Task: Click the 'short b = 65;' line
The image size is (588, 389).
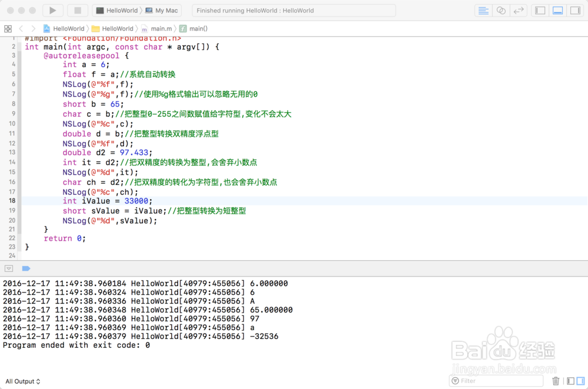Action: [93, 104]
